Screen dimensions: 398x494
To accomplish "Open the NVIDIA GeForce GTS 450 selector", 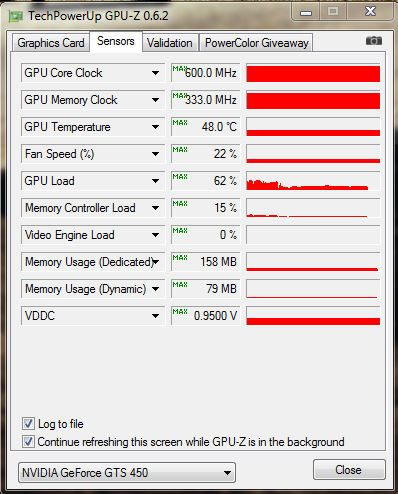I will point(127,472).
